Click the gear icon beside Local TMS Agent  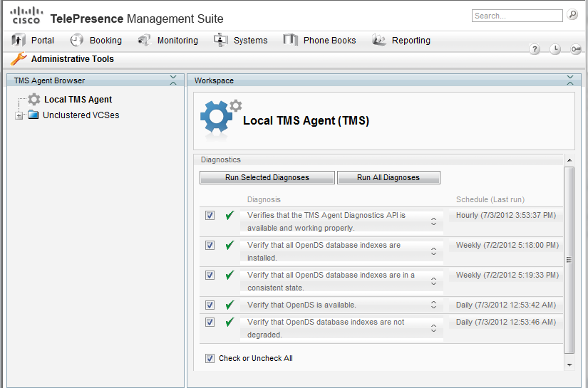point(34,99)
